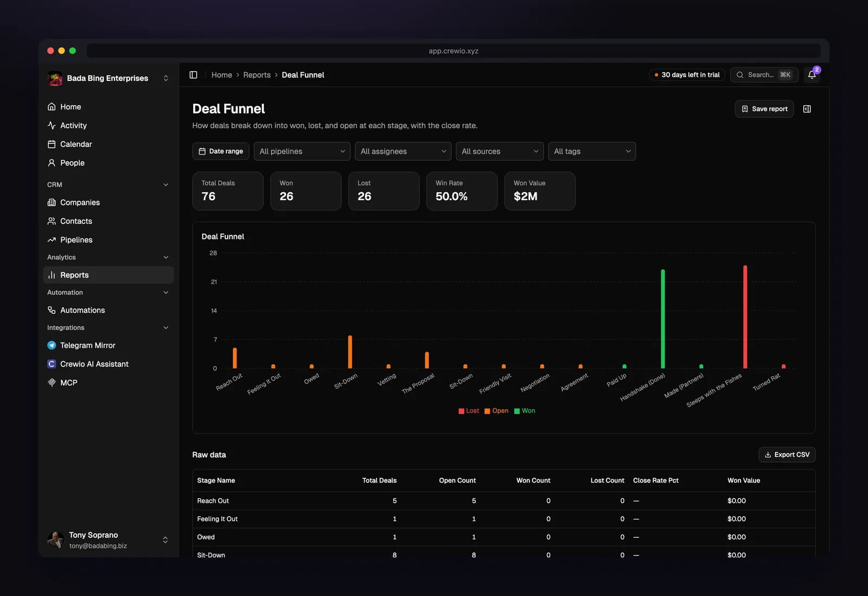
Task: Collapse the CRM section
Action: click(x=166, y=185)
